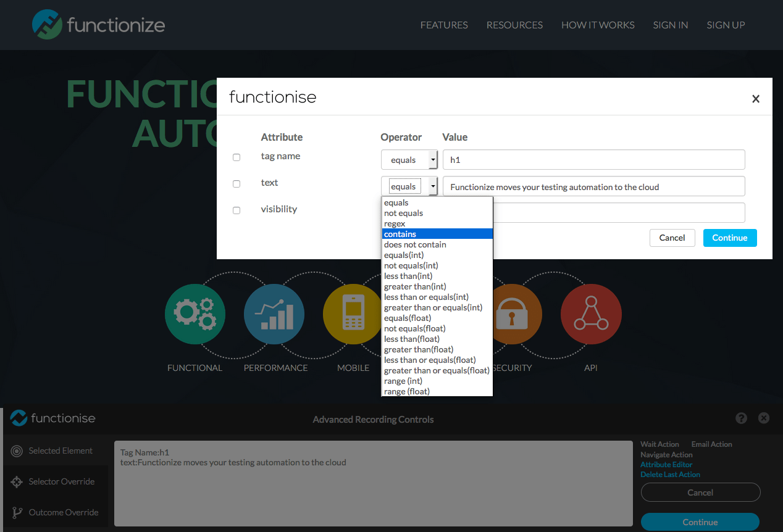Image resolution: width=783 pixels, height=532 pixels.
Task: Click the Mobile phone circle icon
Action: point(353,314)
